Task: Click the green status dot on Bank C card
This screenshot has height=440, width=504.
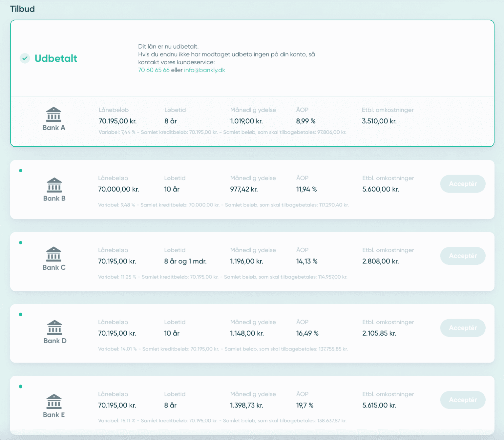Action: 21,243
